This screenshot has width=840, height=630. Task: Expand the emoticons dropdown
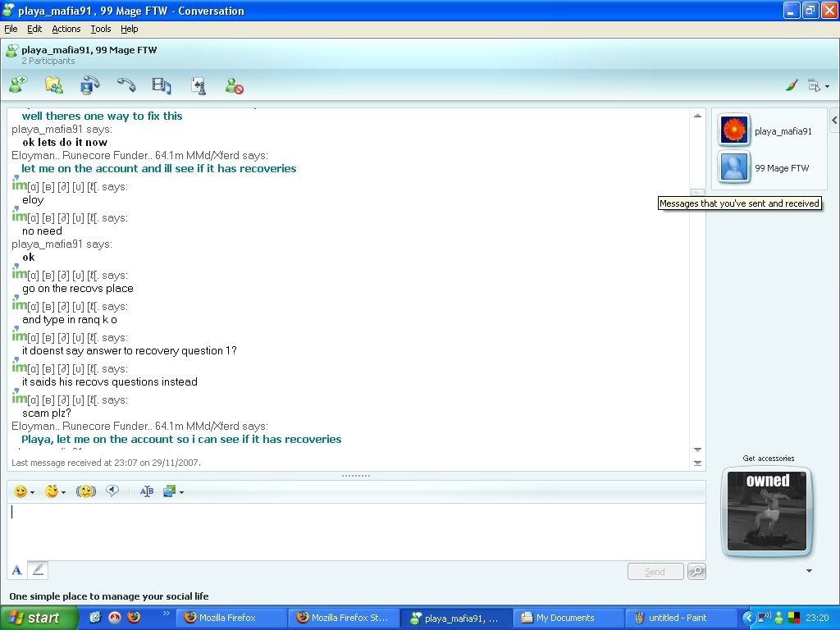(32, 492)
